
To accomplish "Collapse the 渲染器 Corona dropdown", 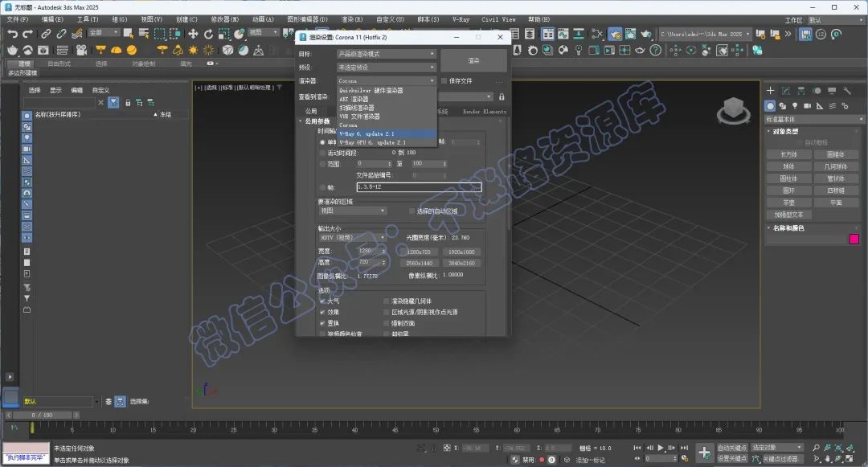I will click(x=387, y=81).
